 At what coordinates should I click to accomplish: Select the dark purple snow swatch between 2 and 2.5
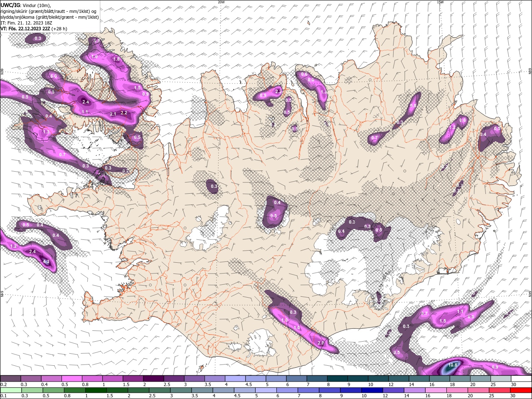point(153,379)
